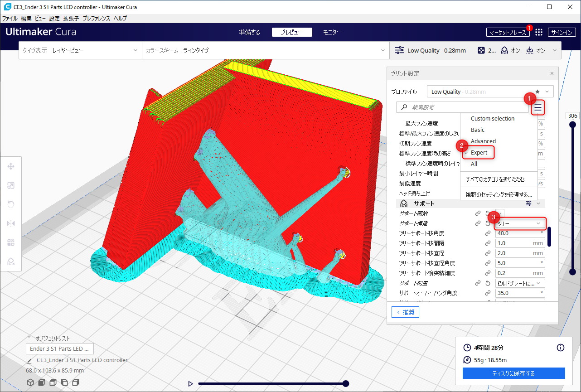Collapse the オブジェクトリスト chevron
This screenshot has height=392, width=581.
point(29,337)
